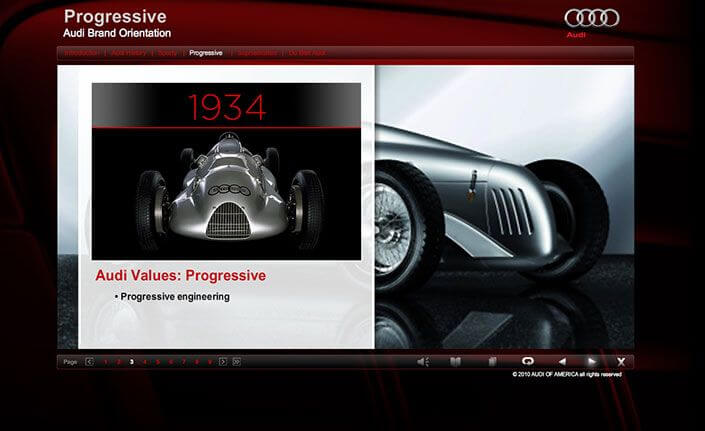Open the documents resources icon
This screenshot has height=431, width=705.
tap(492, 362)
